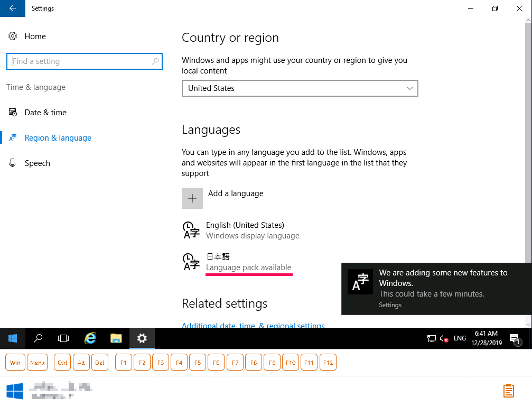Open Speech settings
The width and height of the screenshot is (532, 406).
[x=38, y=163]
